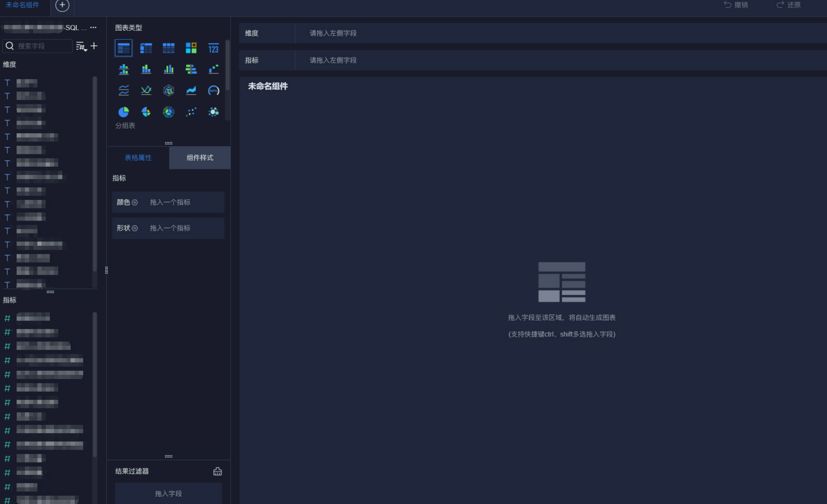Open the dataset more options (…) menu
This screenshot has width=827, height=504.
93,27
